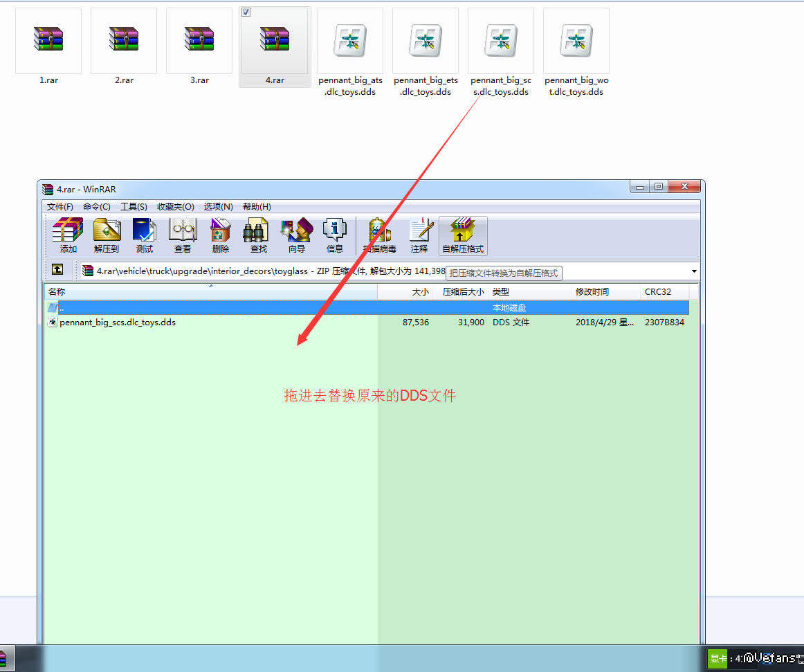
Task: Sort by Packed Size (压缩后大小) header
Action: (x=461, y=291)
